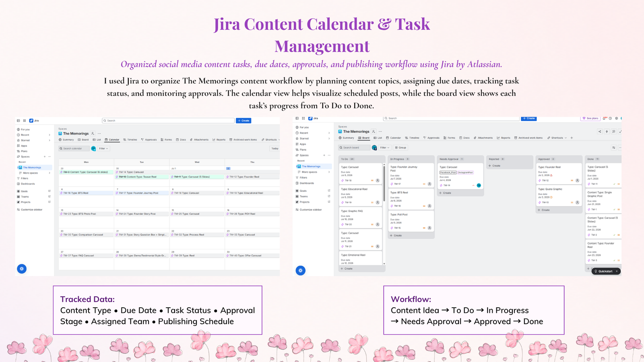This screenshot has width=644, height=362.
Task: Expand Starred in the Board window sidebar
Action: coord(329,138)
